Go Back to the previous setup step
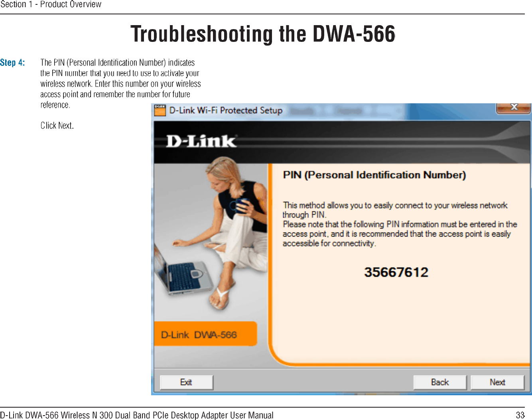 coord(440,382)
